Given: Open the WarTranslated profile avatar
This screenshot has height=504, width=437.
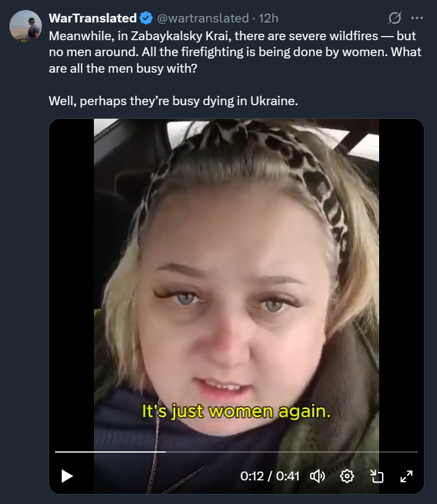Looking at the screenshot, I should pyautogui.click(x=26, y=26).
